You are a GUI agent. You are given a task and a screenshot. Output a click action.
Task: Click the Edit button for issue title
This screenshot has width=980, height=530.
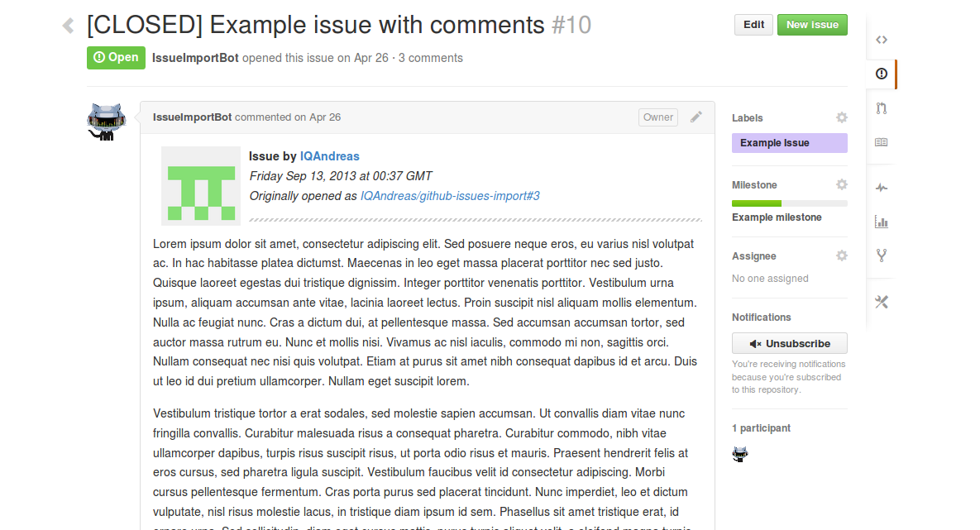pyautogui.click(x=753, y=25)
